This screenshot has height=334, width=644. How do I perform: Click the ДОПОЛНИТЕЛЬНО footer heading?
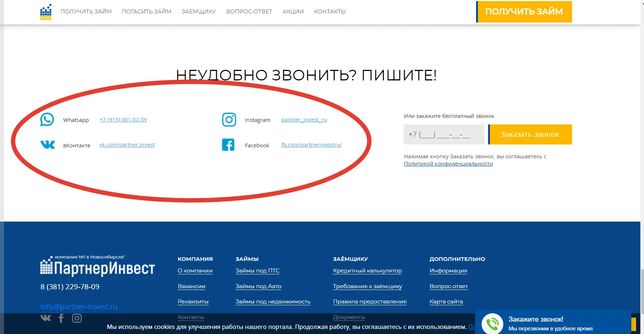[458, 259]
